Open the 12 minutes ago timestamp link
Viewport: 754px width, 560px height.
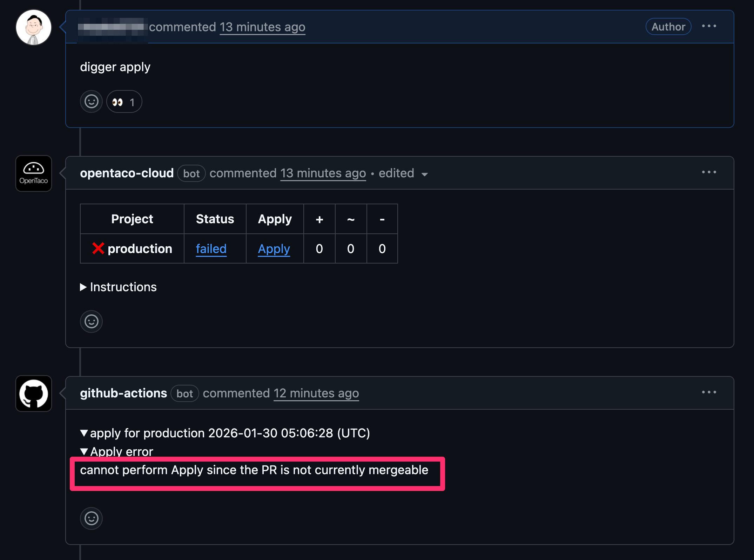316,393
